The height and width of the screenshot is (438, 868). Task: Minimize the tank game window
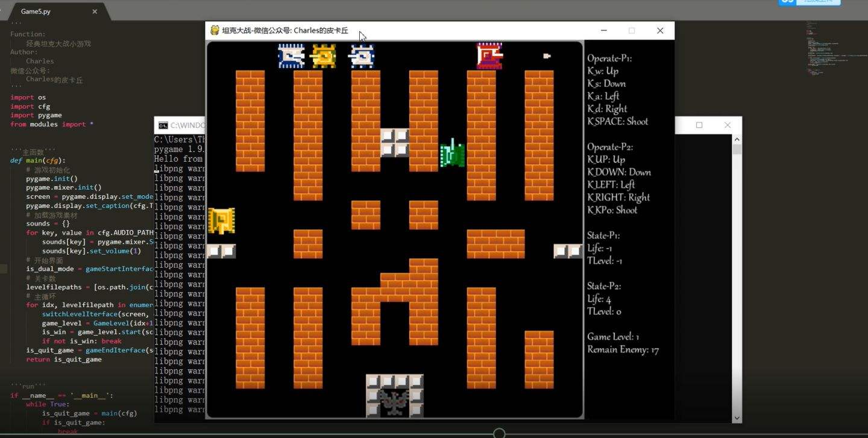coord(603,30)
